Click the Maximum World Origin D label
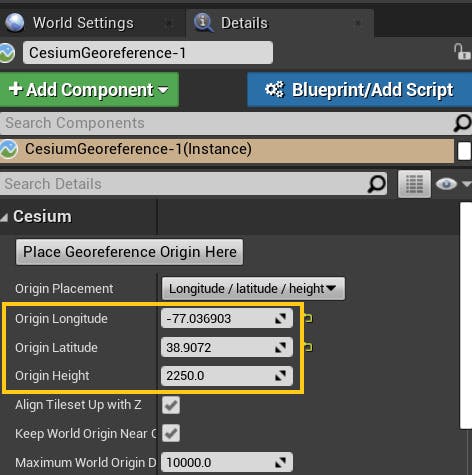Screen dimensions: 472x475 click(x=86, y=463)
